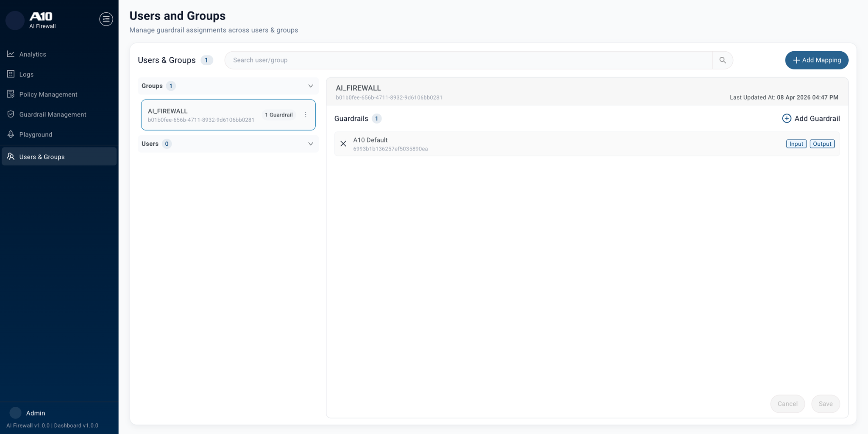The height and width of the screenshot is (434, 868).
Task: Collapse the sidebar with the menu toggle icon
Action: coord(106,19)
